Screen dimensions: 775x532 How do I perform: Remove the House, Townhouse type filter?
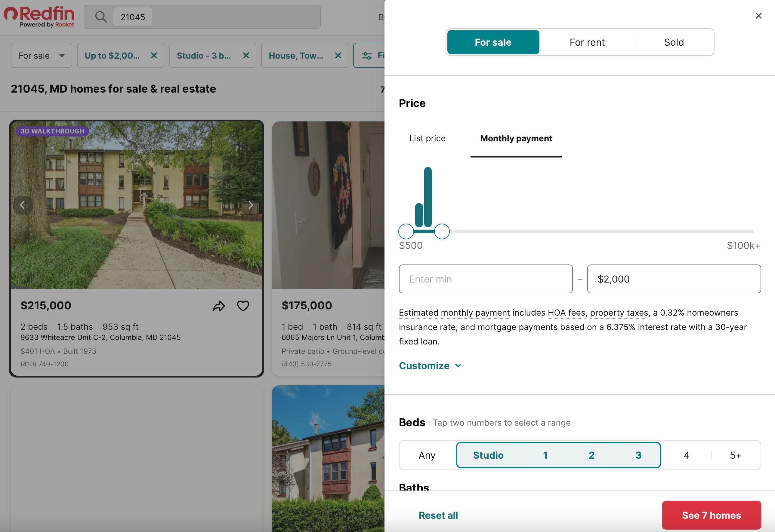pyautogui.click(x=338, y=55)
